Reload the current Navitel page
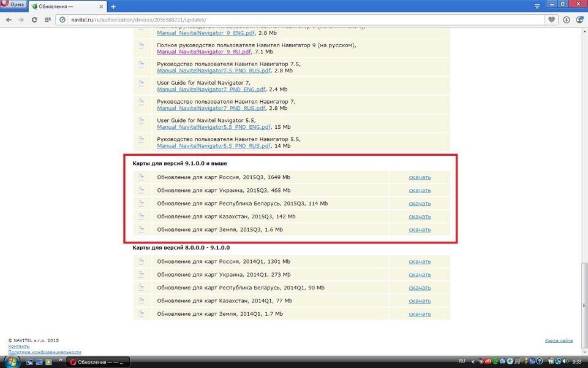 (34, 20)
